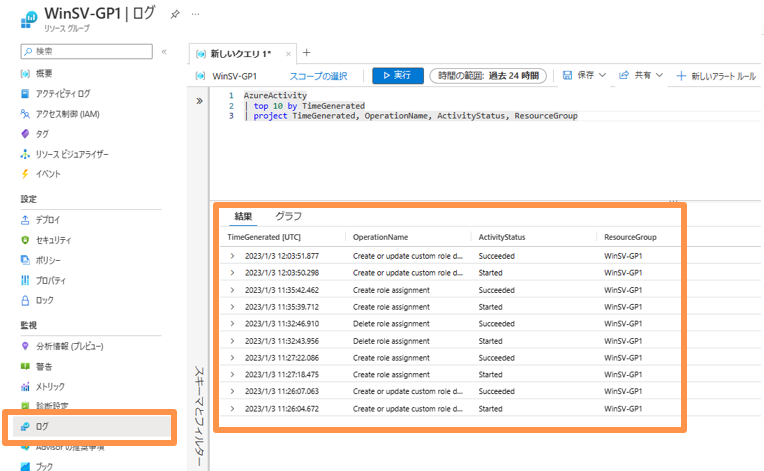764x471 pixels.
Task: Click the ロック padlock icon
Action: click(25, 301)
